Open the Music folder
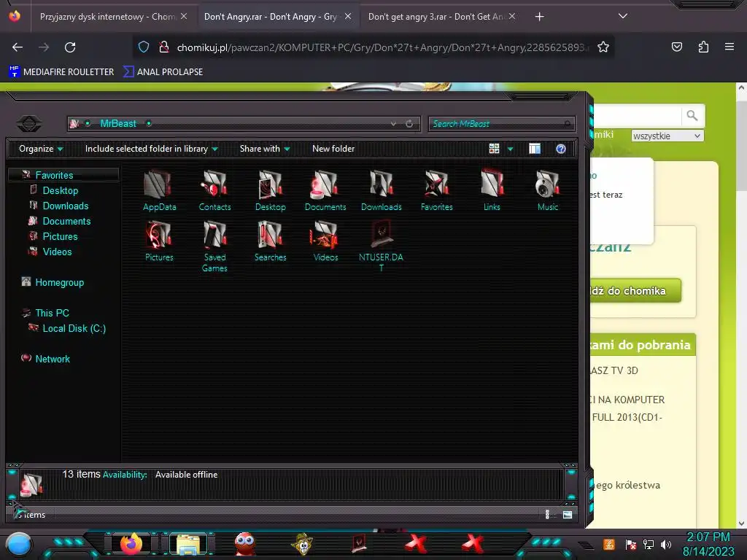Viewport: 747px width, 560px height. pos(547,190)
